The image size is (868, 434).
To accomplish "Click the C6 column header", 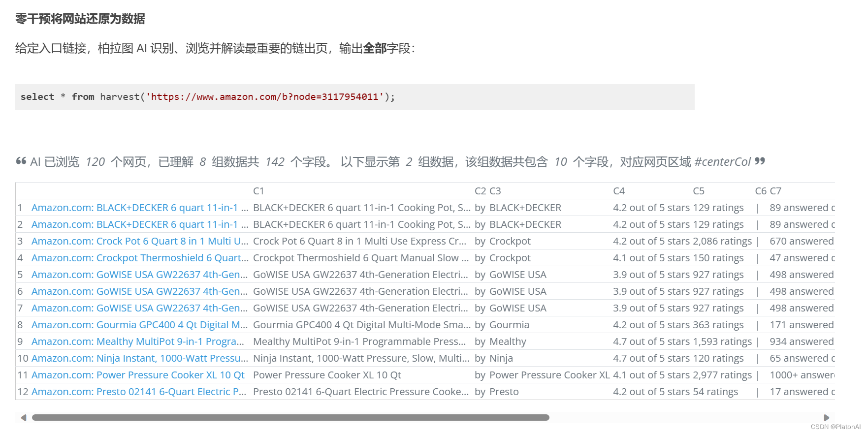I will [761, 191].
